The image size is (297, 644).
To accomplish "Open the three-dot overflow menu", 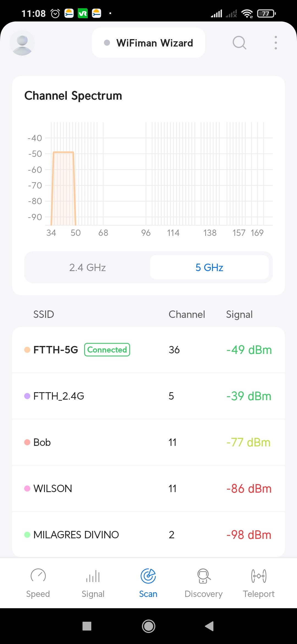I will click(x=276, y=43).
